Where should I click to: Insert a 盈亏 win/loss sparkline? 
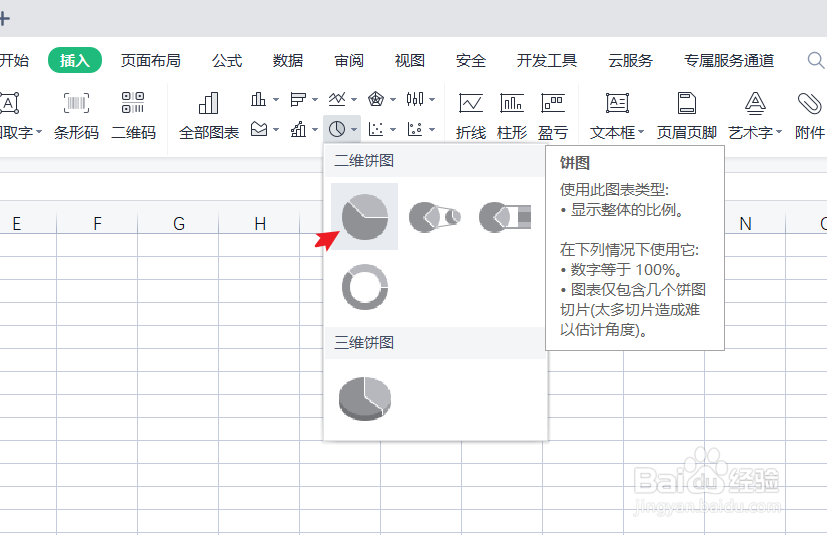pos(553,116)
